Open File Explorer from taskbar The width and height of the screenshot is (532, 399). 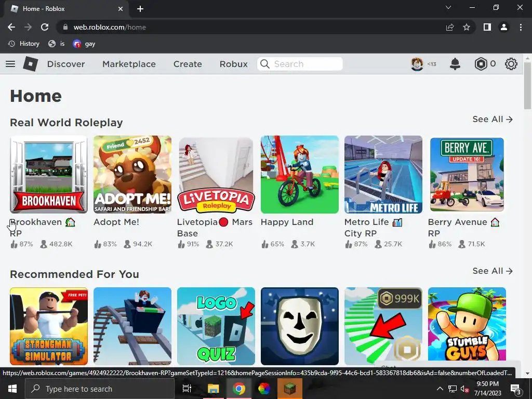[214, 389]
